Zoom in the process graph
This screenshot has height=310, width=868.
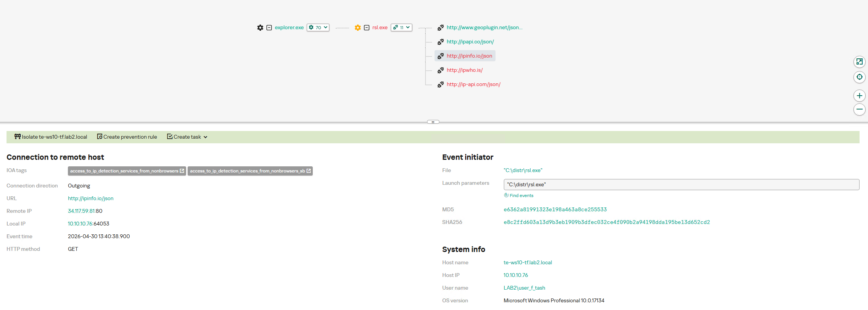coord(860,96)
